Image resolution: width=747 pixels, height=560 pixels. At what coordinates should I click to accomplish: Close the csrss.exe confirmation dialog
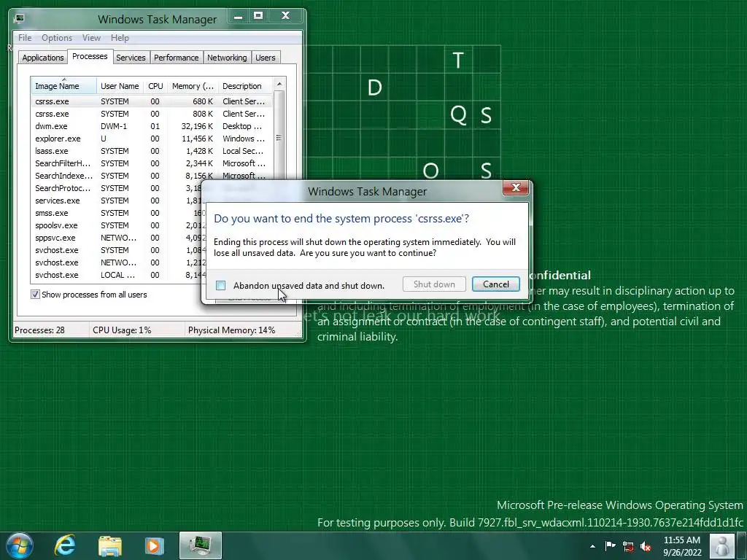coord(516,187)
